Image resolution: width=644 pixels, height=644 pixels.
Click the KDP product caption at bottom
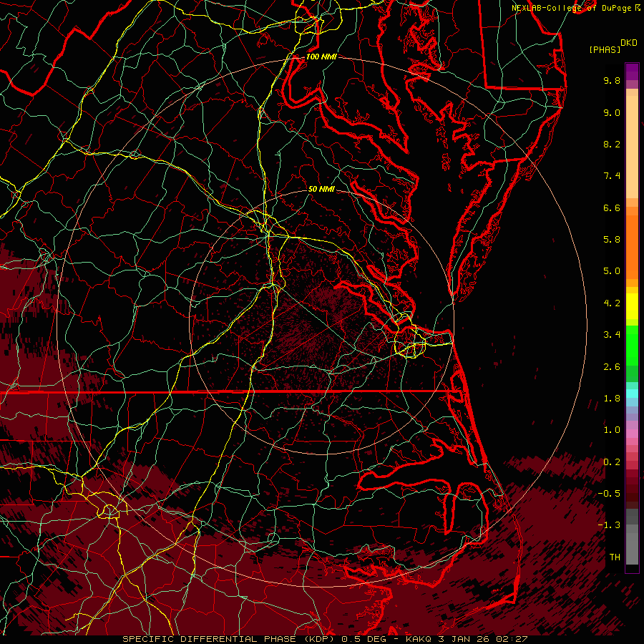[x=325, y=639]
